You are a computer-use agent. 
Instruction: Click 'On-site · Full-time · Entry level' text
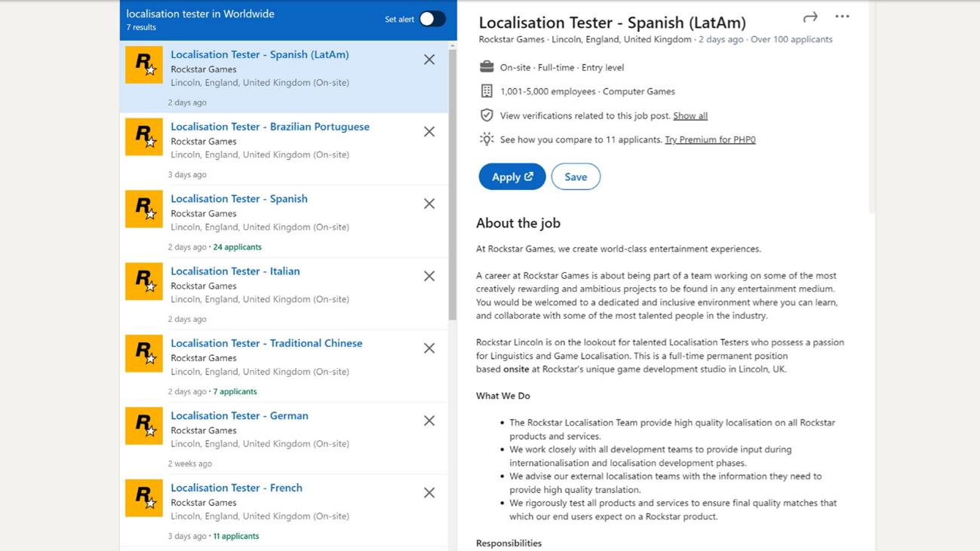[562, 67]
